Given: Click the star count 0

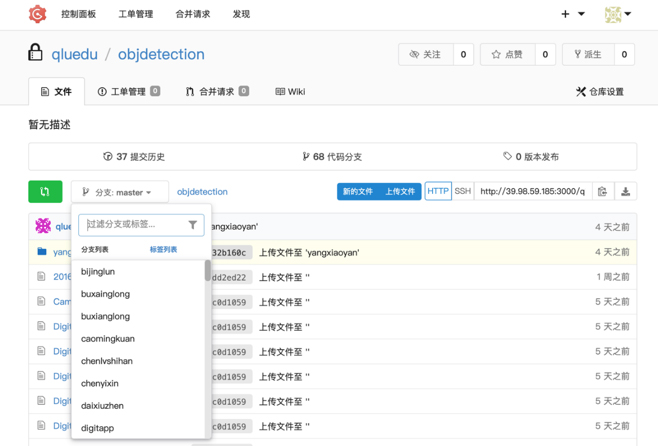Looking at the screenshot, I should 545,55.
